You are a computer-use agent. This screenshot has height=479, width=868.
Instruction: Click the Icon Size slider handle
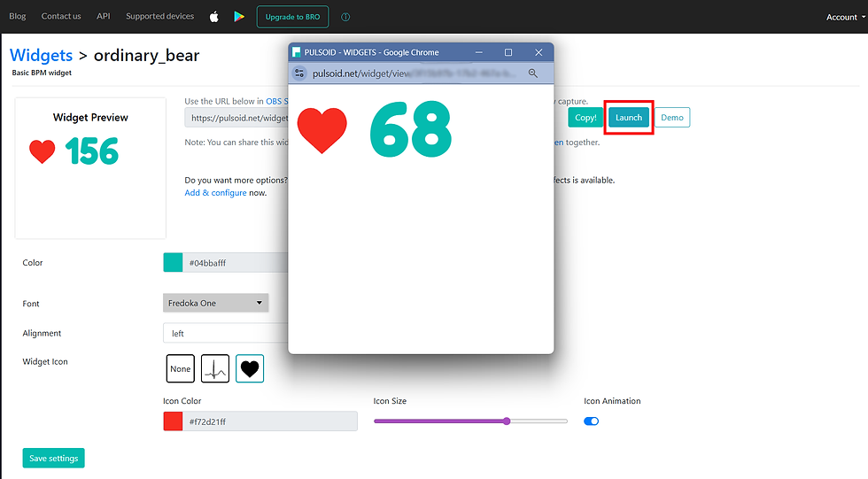pos(507,421)
